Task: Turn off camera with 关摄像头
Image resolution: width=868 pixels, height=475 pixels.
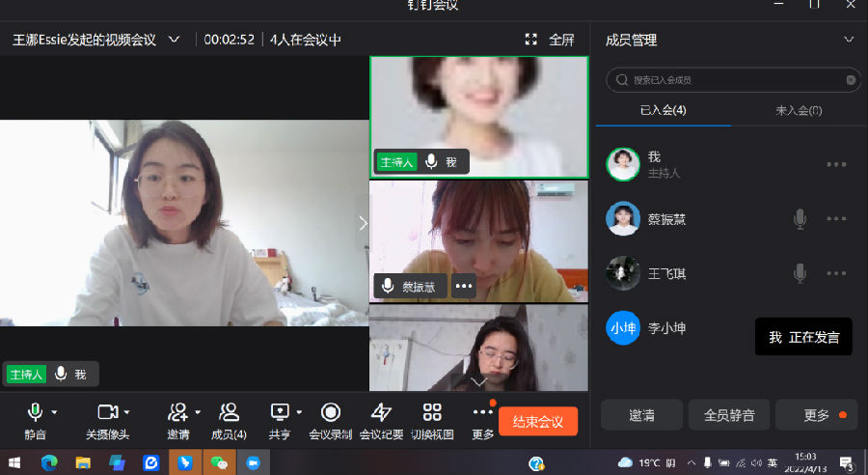Action: pos(107,413)
